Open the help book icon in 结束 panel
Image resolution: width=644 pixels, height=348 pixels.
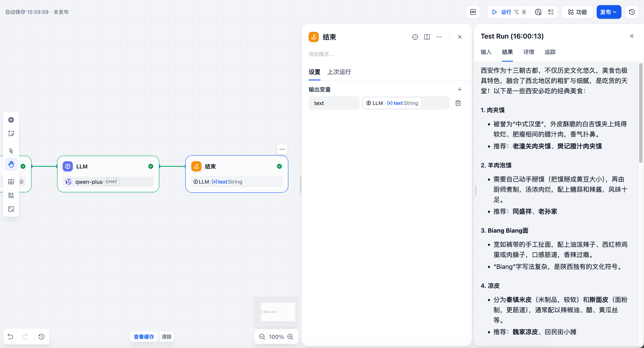[x=427, y=37]
